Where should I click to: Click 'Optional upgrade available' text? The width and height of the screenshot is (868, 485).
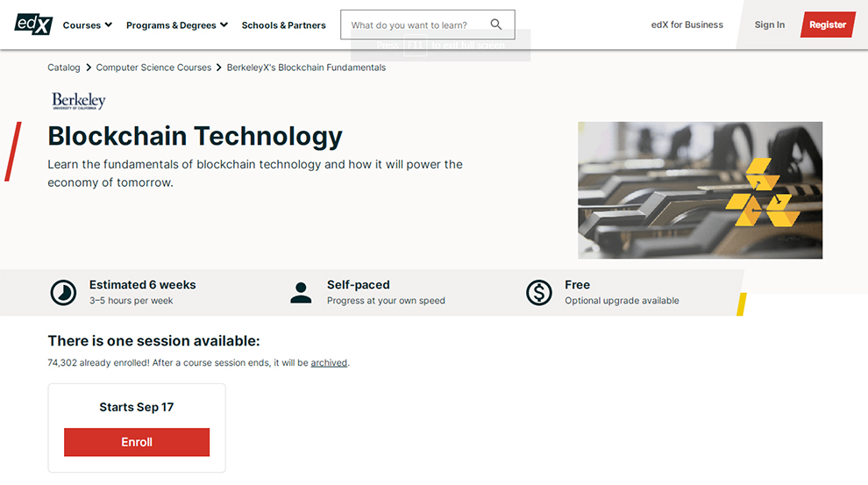[622, 301]
